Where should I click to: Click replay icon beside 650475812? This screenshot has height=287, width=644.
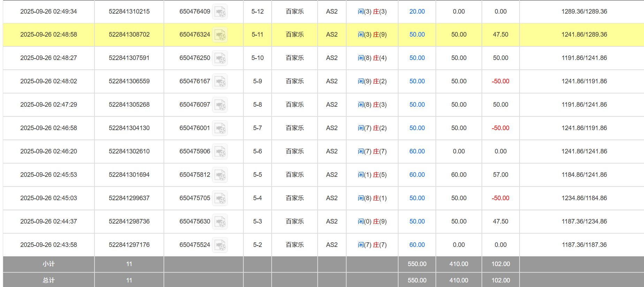220,175
